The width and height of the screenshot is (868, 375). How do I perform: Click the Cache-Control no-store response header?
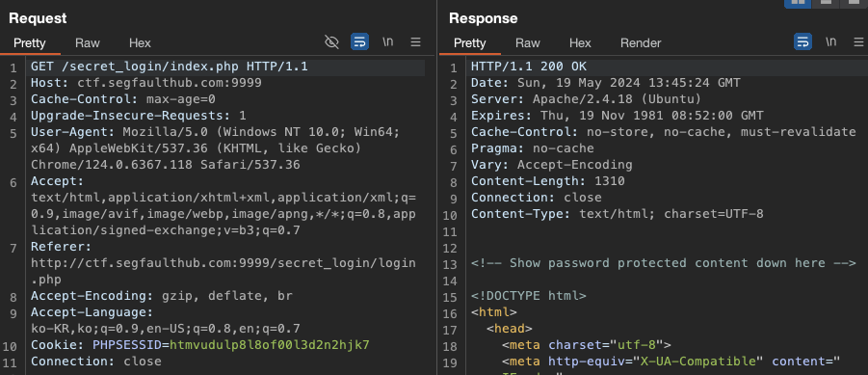pos(663,132)
